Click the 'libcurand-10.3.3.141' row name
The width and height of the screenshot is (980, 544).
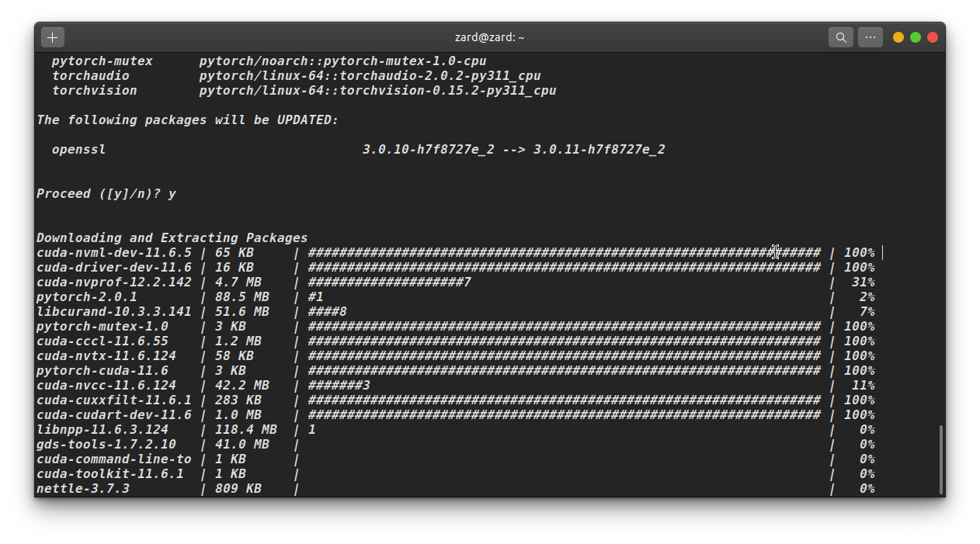click(114, 312)
